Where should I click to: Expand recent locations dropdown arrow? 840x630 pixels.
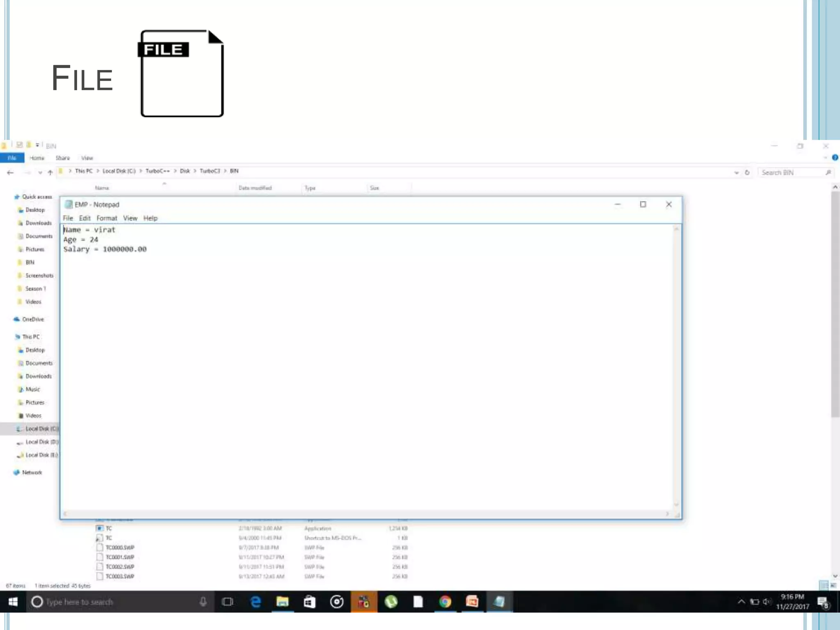(x=40, y=173)
